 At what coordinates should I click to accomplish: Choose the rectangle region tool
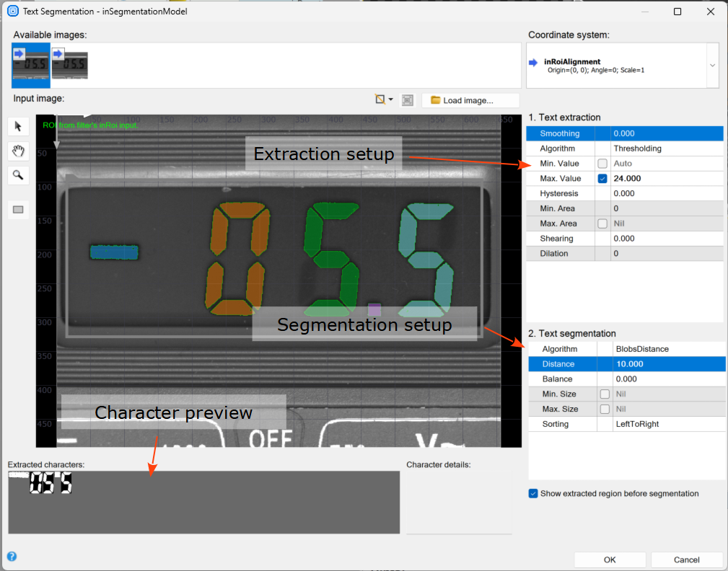(x=18, y=209)
